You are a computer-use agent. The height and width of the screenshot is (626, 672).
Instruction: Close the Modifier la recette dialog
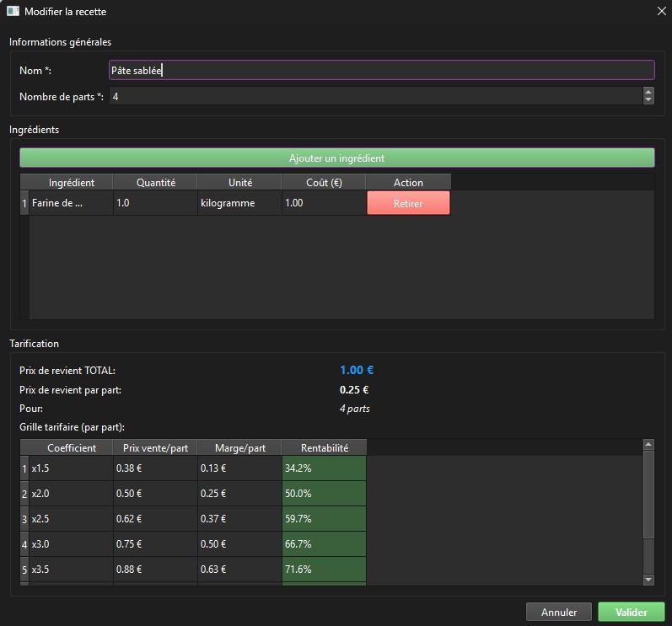660,12
